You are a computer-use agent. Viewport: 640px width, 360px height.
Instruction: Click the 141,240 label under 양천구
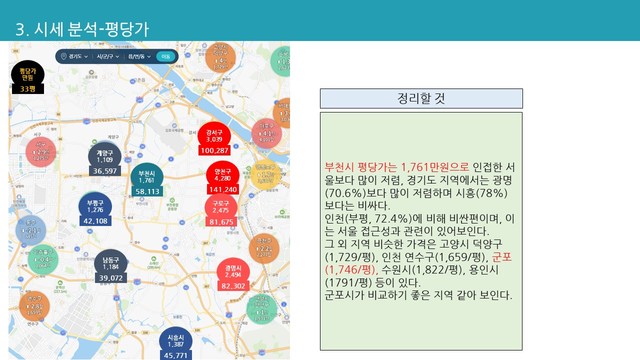[222, 189]
